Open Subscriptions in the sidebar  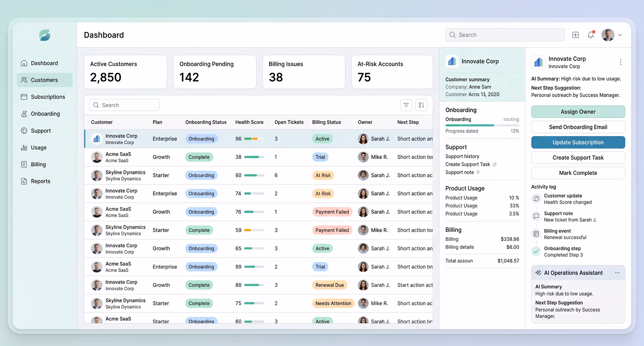(44, 97)
